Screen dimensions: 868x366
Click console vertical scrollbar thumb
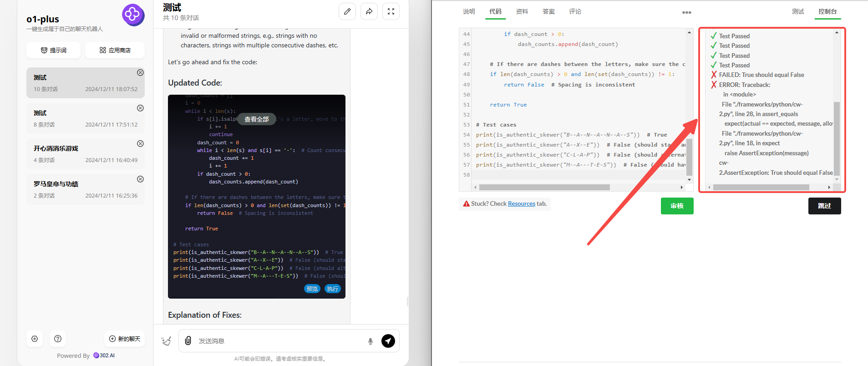(x=837, y=138)
